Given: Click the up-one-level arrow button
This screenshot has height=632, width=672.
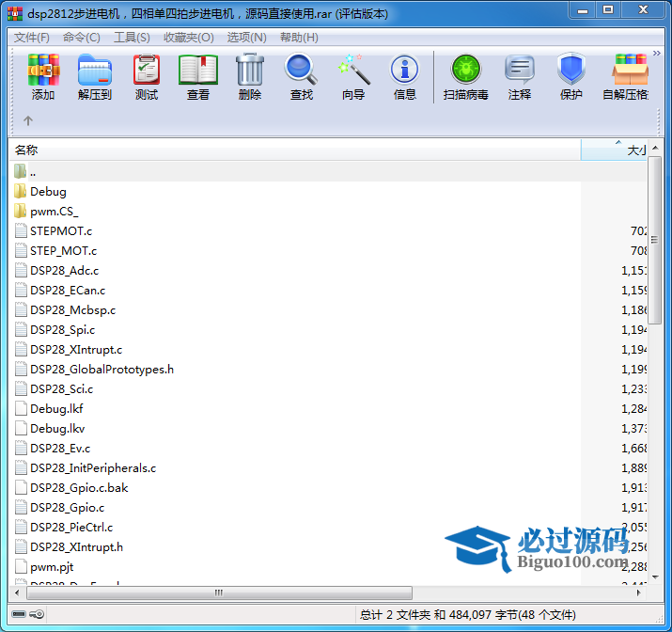Looking at the screenshot, I should [28, 120].
